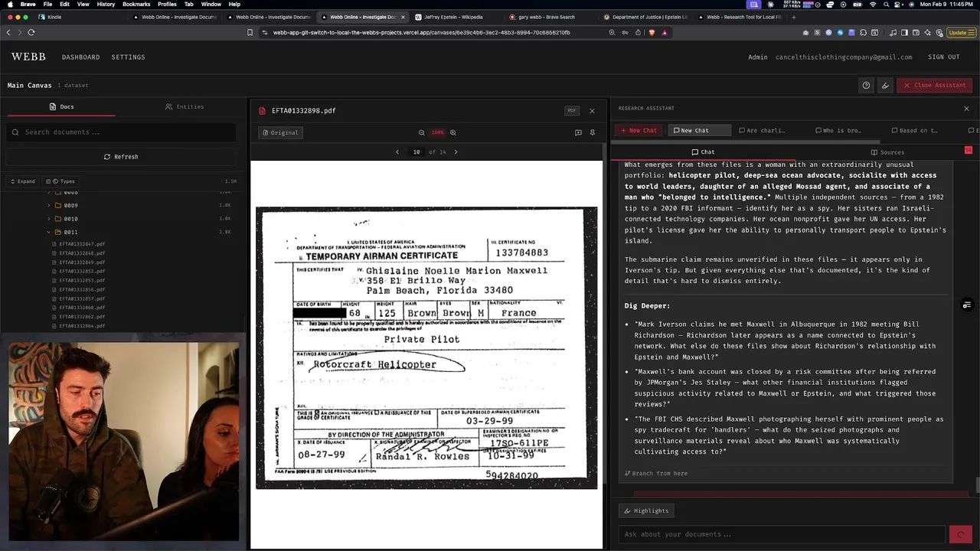980x551 pixels.
Task: Open comment annotation icon in viewer
Action: 578,132
